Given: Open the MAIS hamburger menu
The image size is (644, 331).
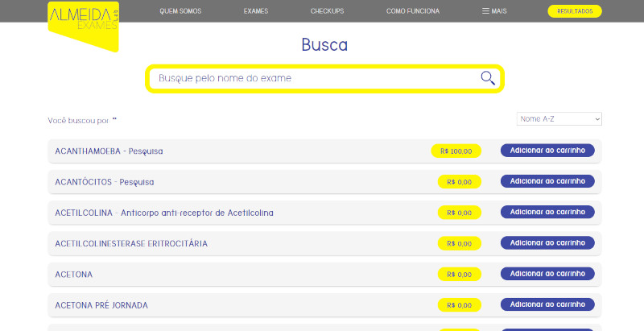Looking at the screenshot, I should click(x=494, y=11).
